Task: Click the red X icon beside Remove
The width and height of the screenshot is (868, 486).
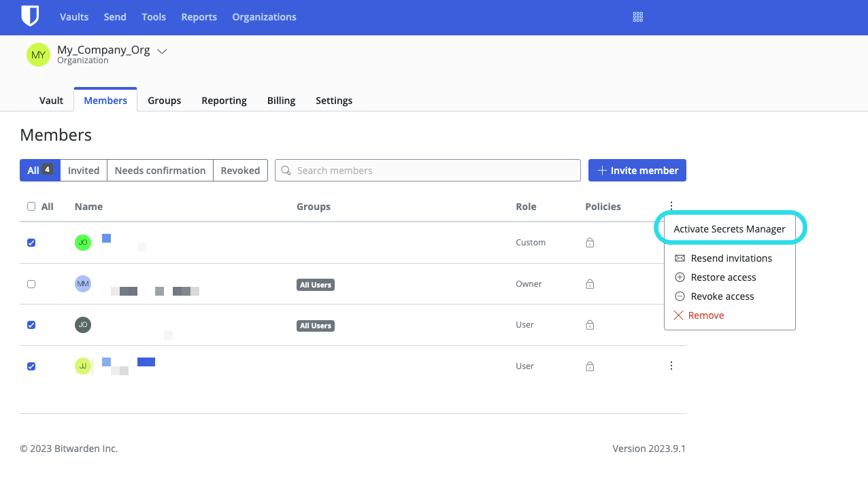Action: click(678, 315)
